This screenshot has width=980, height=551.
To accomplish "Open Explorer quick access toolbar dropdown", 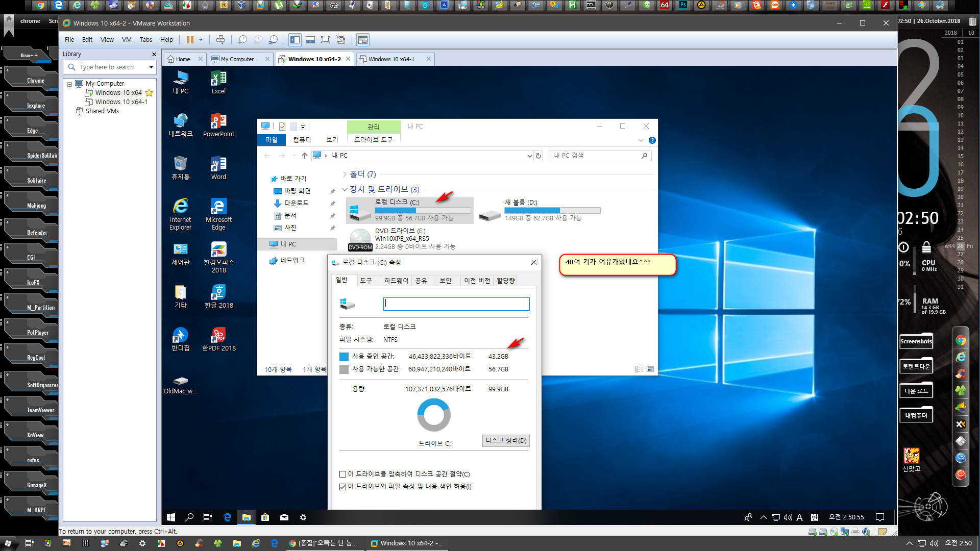I will pos(303,127).
